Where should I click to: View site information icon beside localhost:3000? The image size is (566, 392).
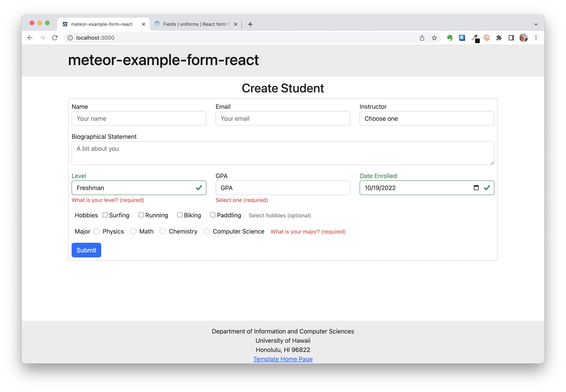click(70, 38)
